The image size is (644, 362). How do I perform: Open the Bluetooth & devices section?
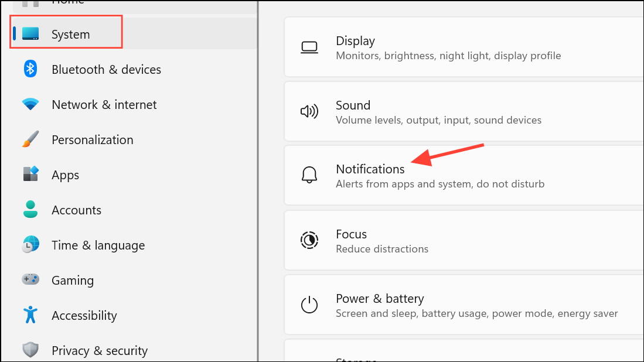tap(106, 69)
